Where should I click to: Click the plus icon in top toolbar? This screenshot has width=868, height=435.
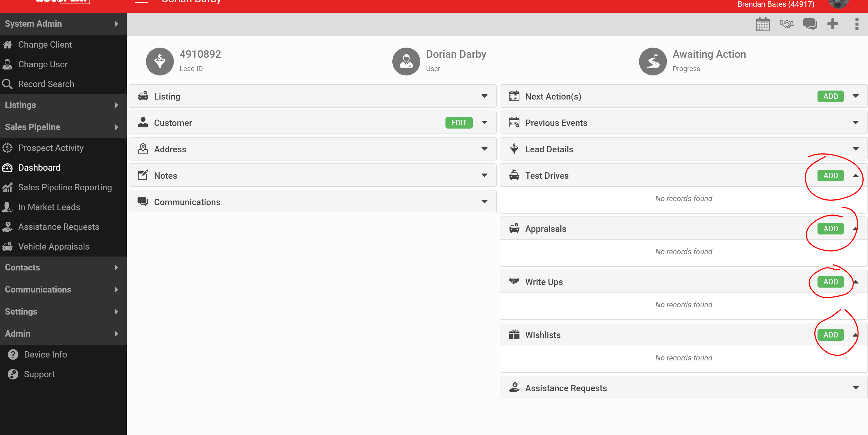pyautogui.click(x=832, y=24)
